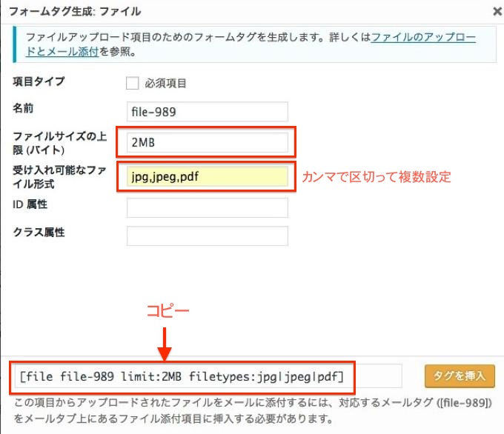Screen dimensions: 504x434
Task: Click the 受け入れ可能なファイル形式 label
Action: [x=59, y=176]
